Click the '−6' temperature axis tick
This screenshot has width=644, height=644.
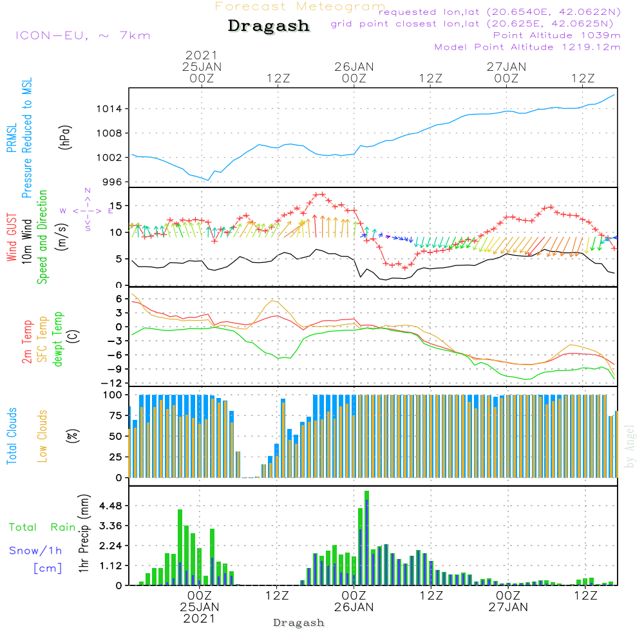click(x=115, y=355)
